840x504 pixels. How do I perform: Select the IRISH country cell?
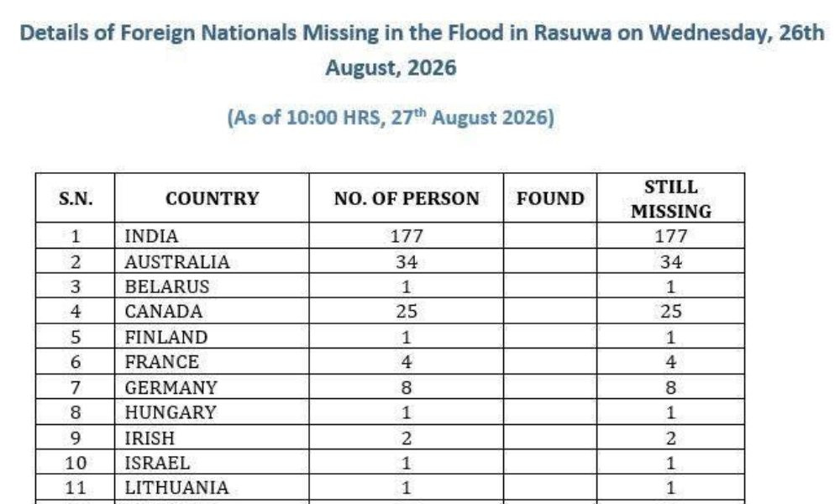[213, 438]
